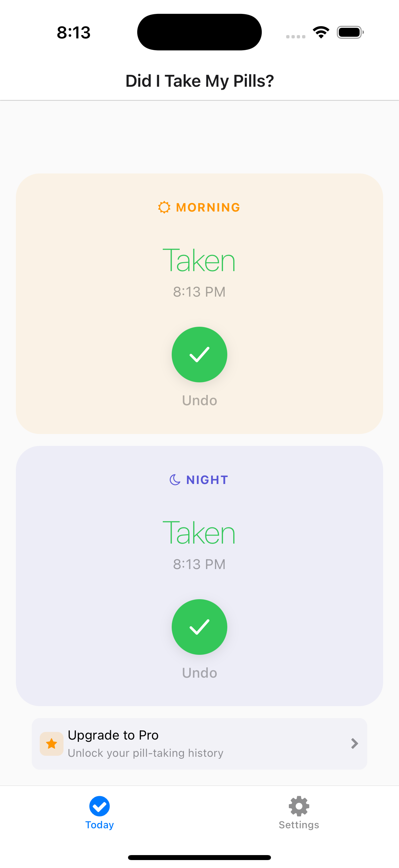The height and width of the screenshot is (868, 399).
Task: Tap the orange star Pro icon
Action: [x=52, y=743]
